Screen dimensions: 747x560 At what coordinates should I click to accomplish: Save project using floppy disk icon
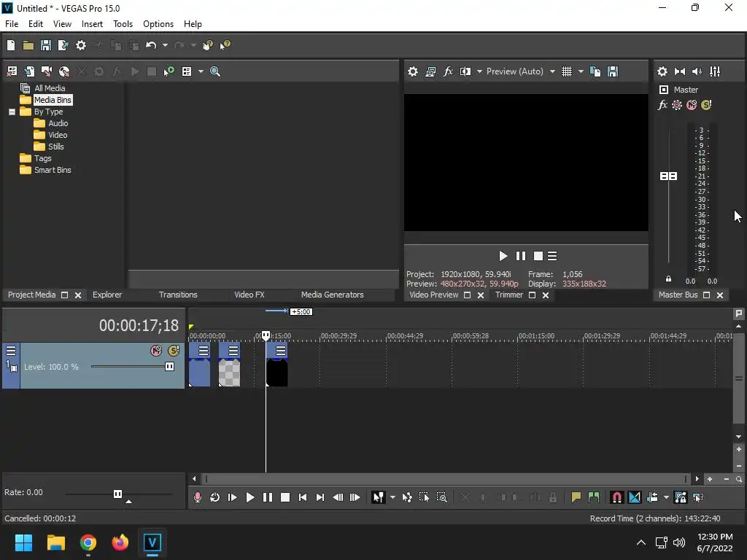coord(46,45)
